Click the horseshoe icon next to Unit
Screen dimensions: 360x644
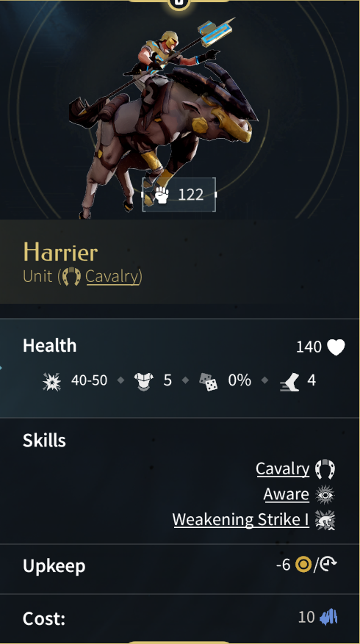pyautogui.click(x=71, y=276)
